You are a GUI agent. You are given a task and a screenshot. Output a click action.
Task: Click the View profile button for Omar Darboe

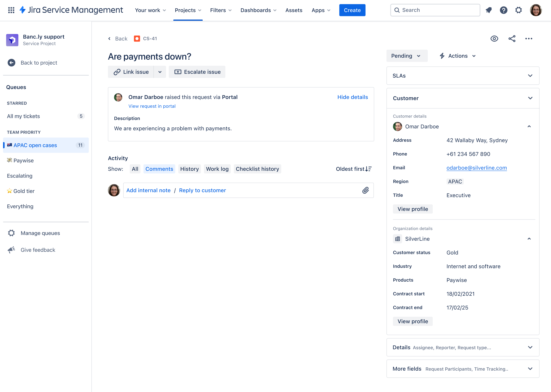point(412,209)
